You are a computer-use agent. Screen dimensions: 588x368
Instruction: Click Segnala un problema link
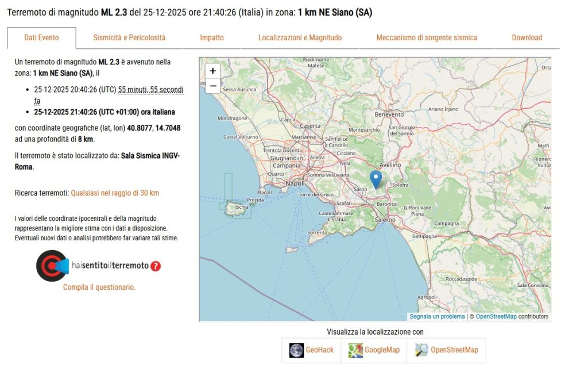[x=437, y=317]
